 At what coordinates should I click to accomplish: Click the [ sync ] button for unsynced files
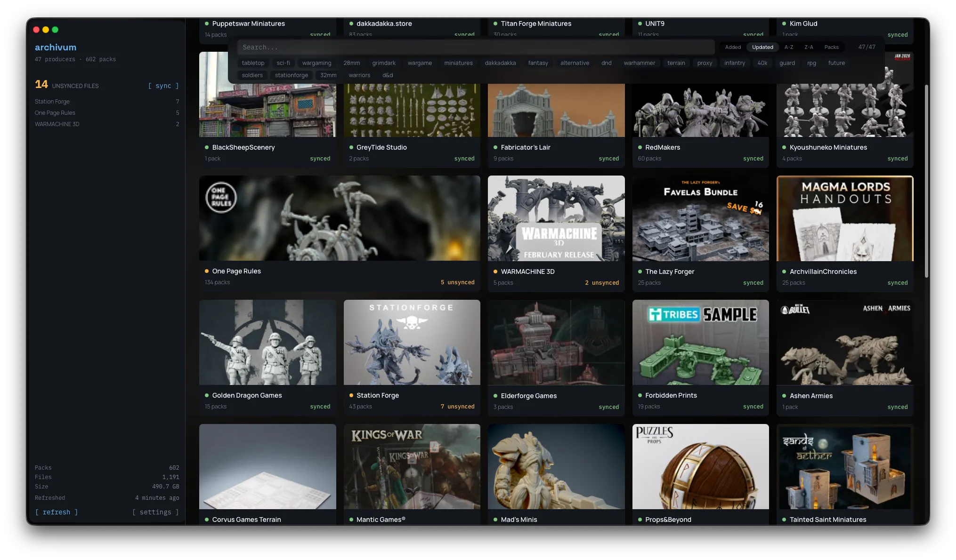pyautogui.click(x=163, y=86)
